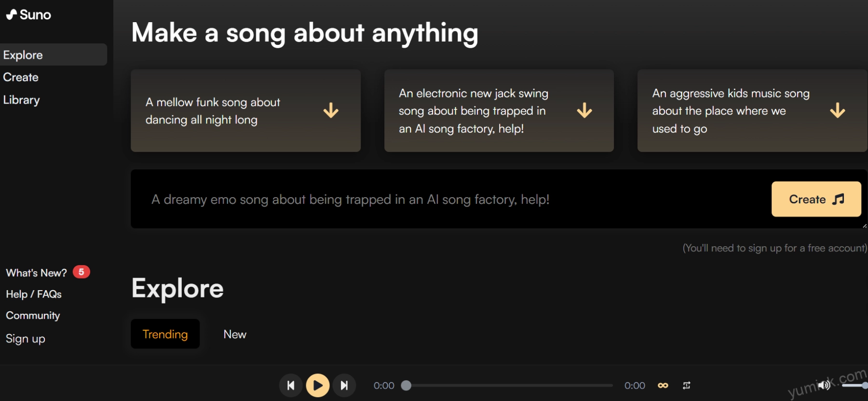Click the song progress slider handle
Image resolution: width=868 pixels, height=401 pixels.
pyautogui.click(x=407, y=386)
